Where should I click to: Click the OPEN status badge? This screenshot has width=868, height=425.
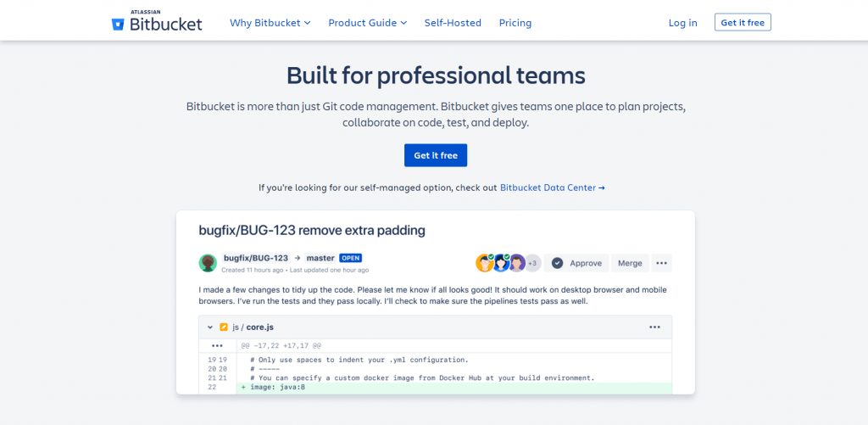[x=351, y=258]
